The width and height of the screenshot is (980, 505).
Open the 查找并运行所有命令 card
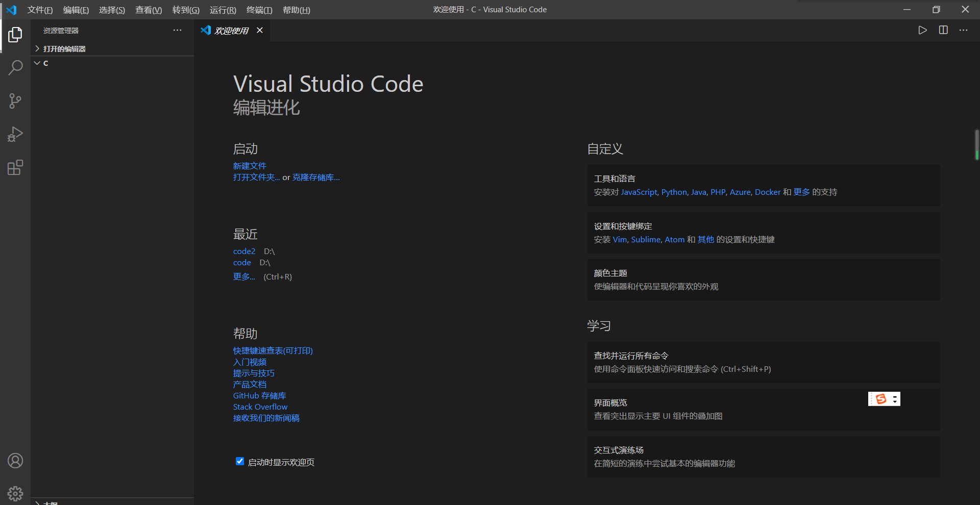(764, 362)
